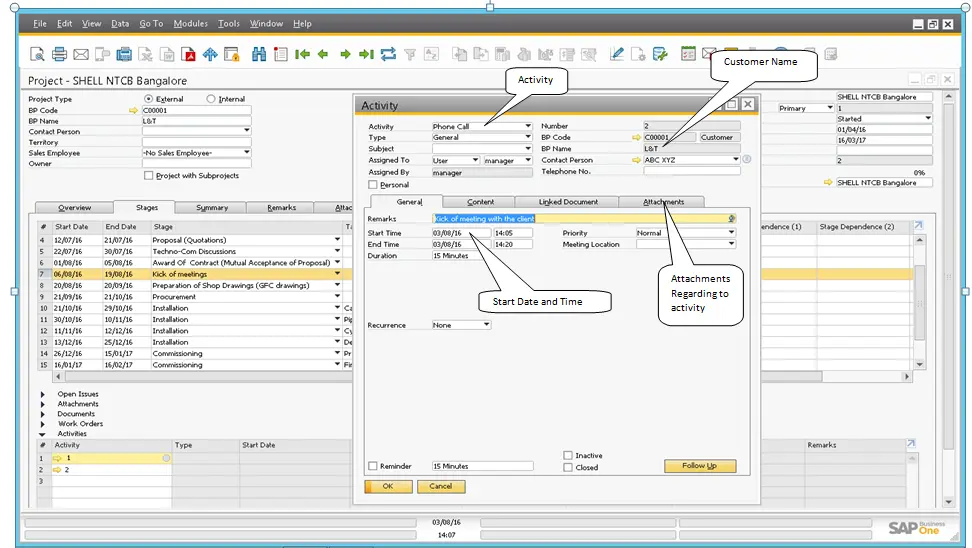Expand the Open Issues section
This screenshot has width=972, height=548.
tap(43, 394)
